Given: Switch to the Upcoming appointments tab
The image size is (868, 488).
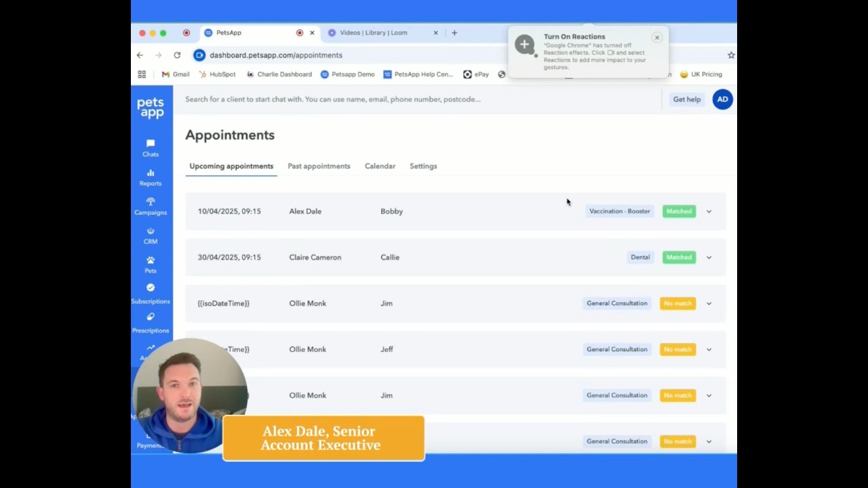Looking at the screenshot, I should [x=231, y=166].
